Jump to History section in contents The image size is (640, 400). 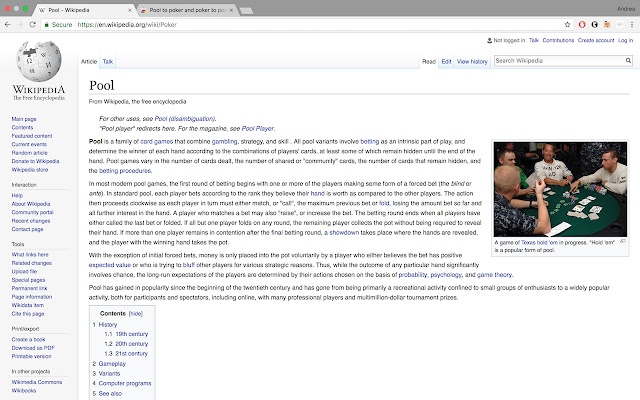(x=108, y=324)
